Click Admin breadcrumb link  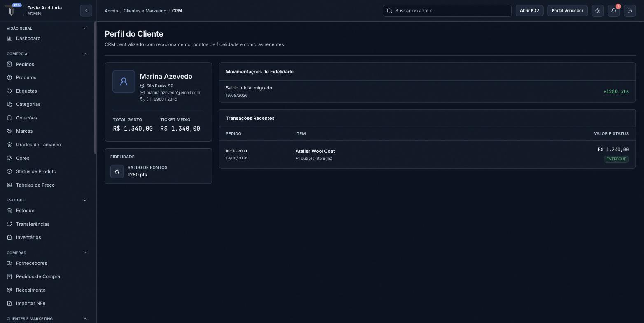click(111, 11)
